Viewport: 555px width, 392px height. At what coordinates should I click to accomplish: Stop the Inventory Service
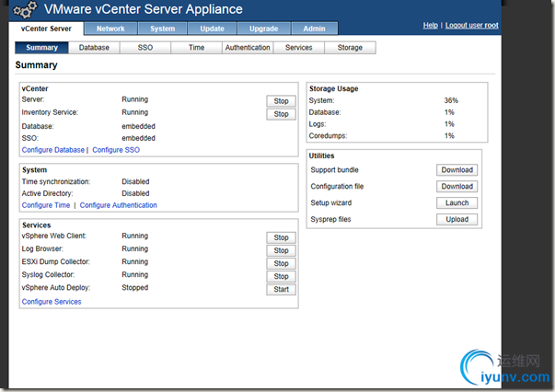pos(281,114)
